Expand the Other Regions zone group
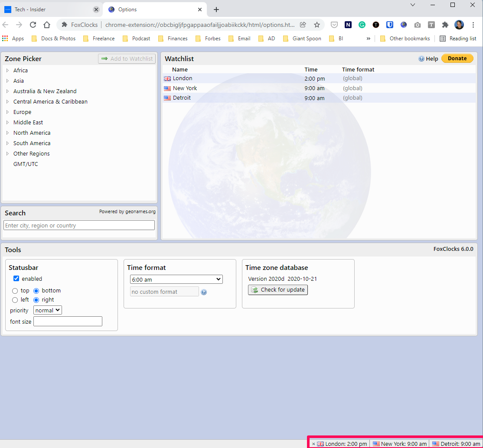This screenshot has height=448, width=483. point(8,154)
